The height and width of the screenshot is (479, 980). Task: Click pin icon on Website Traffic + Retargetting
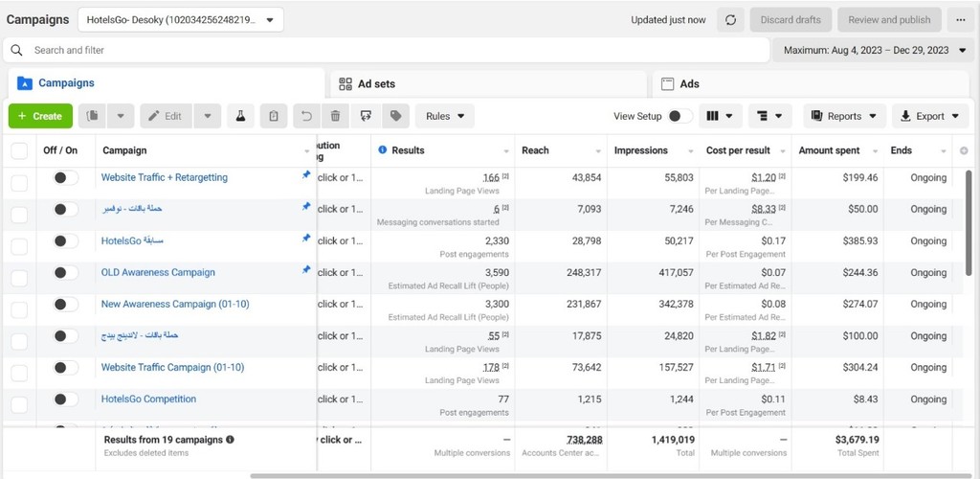click(x=305, y=175)
